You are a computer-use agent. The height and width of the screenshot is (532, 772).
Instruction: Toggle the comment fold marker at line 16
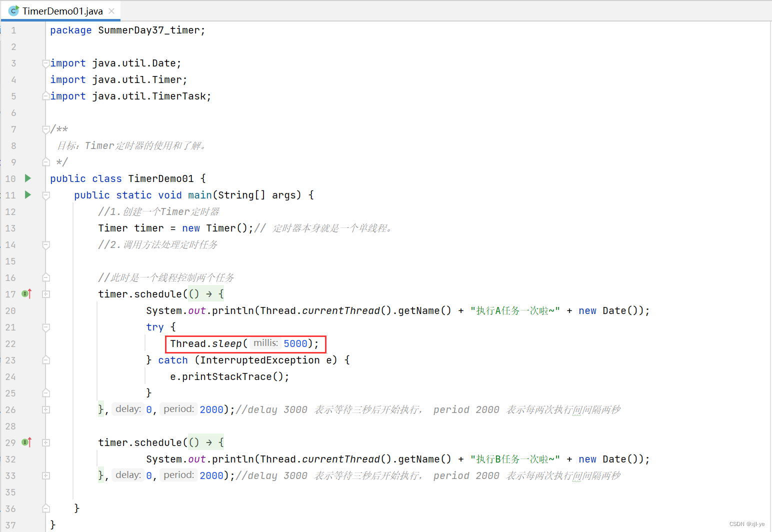[x=46, y=277]
